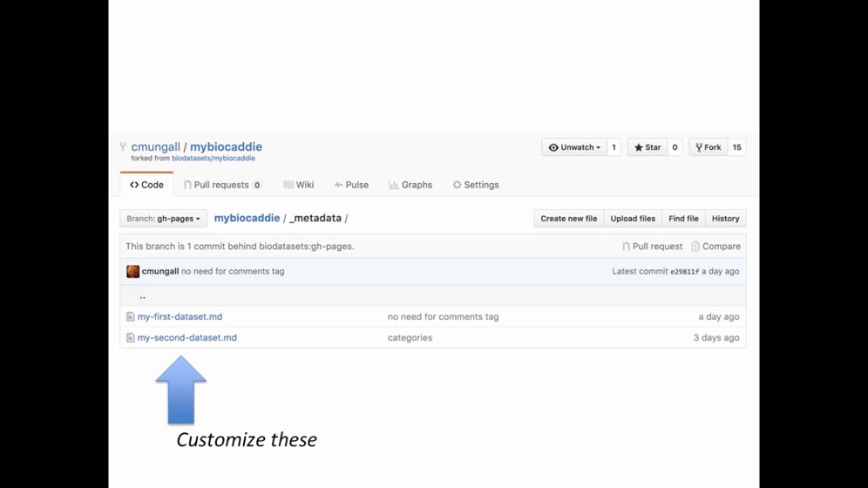Screen dimensions: 868x488
Task: Open the commit History button
Action: [726, 218]
